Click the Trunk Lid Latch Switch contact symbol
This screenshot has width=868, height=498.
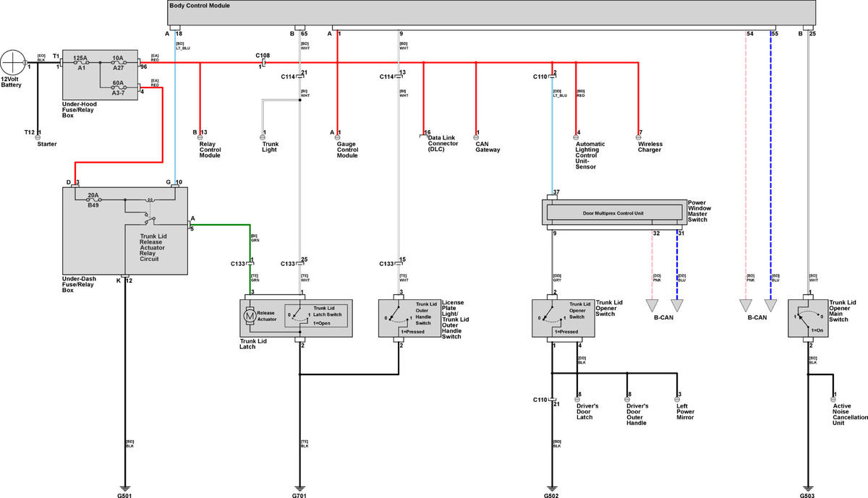pos(299,315)
